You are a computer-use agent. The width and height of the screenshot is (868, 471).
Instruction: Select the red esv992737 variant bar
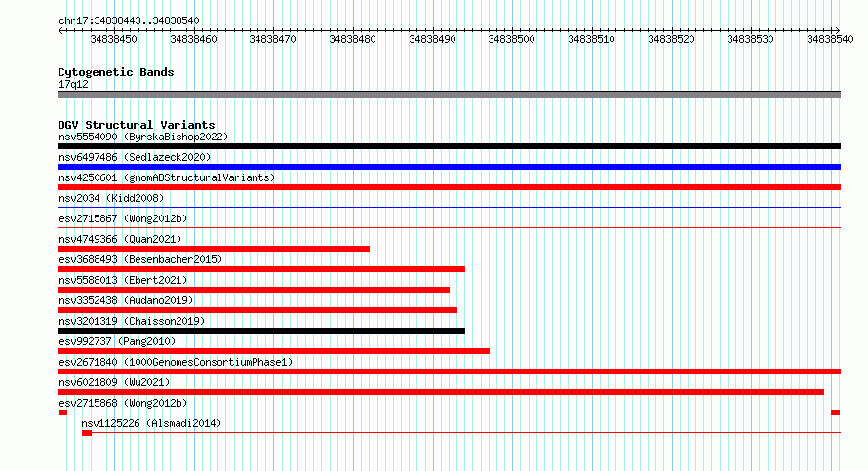[273, 351]
